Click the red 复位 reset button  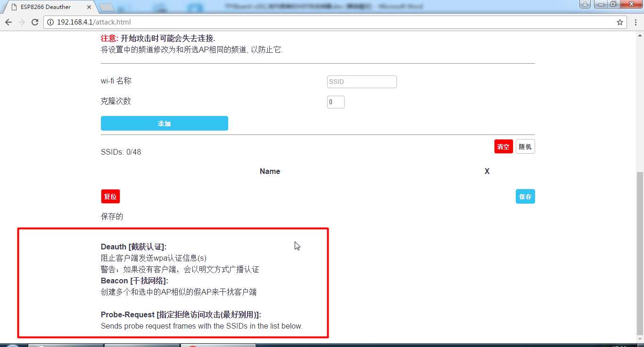pos(110,197)
